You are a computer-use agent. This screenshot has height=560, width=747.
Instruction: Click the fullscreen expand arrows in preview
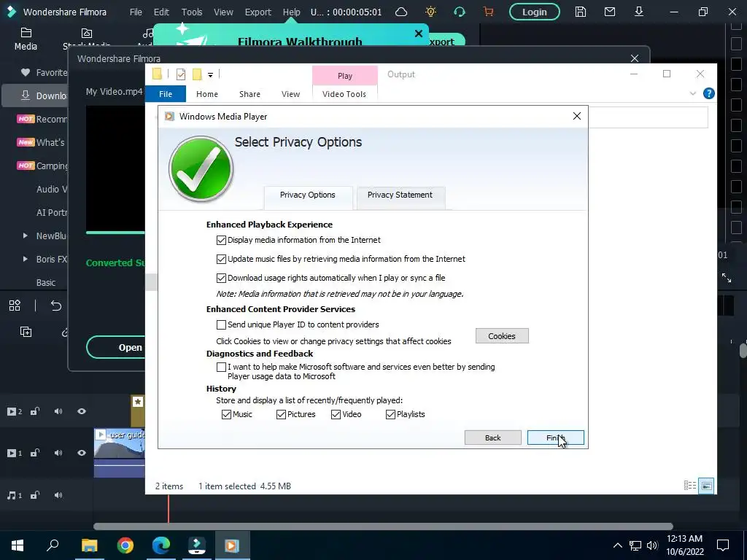pos(727,278)
